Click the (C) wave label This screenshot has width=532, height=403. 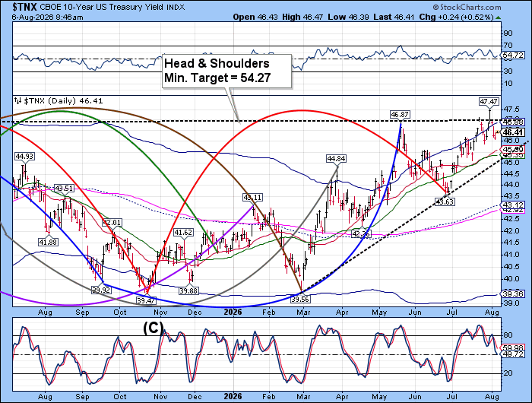[x=154, y=328]
